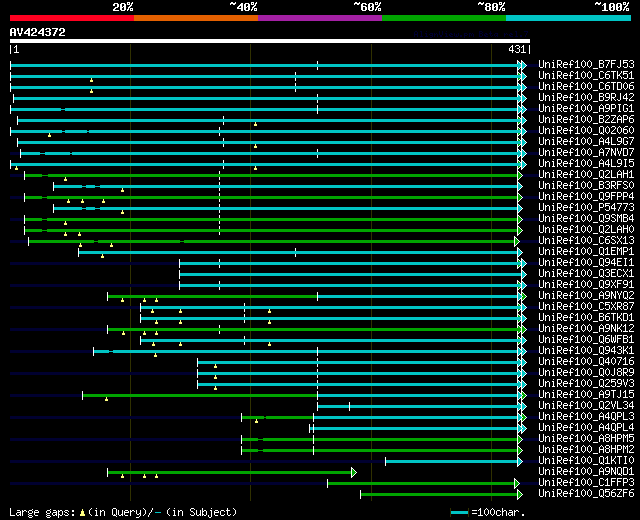This screenshot has height=520, width=640.
Task: Click the UniRef100_A4L9I5 label
Action: [x=586, y=164]
